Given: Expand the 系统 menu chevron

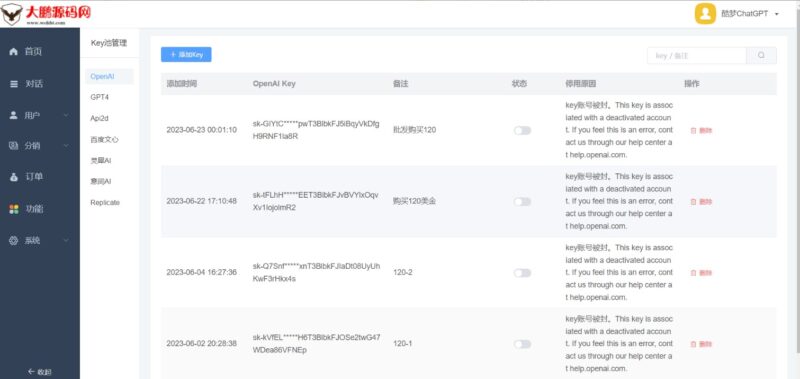Looking at the screenshot, I should coord(66,240).
